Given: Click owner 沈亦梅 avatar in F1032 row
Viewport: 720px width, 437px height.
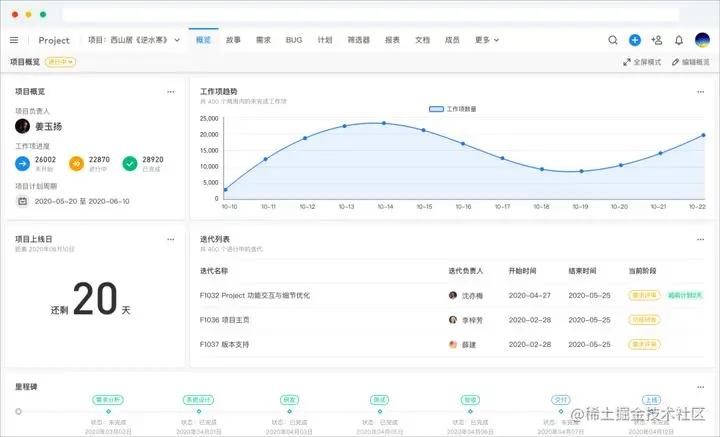Looking at the screenshot, I should [453, 295].
